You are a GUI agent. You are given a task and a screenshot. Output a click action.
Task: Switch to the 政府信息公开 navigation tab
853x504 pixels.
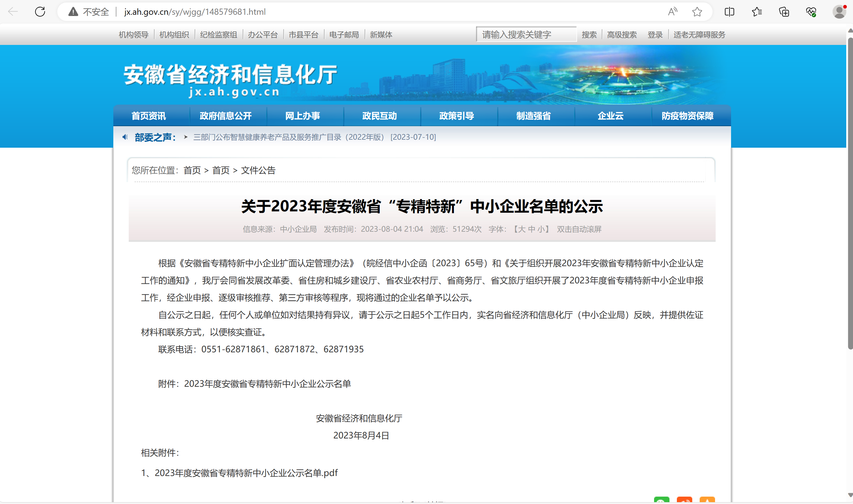226,115
